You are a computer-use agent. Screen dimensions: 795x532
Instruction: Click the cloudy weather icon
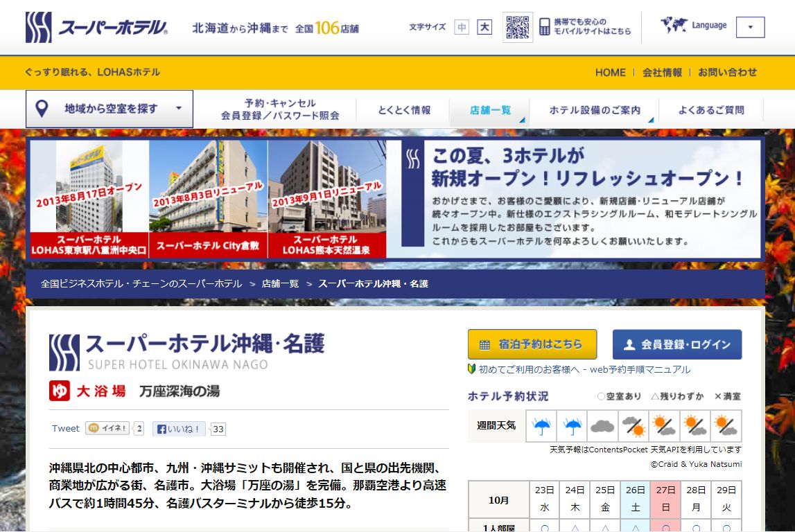603,426
